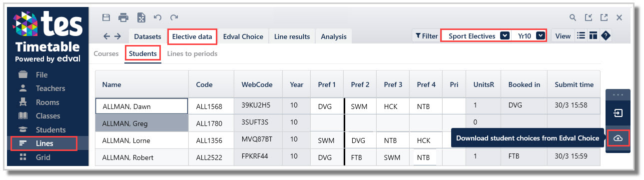
Task: Open the Elective data tab
Action: 192,36
